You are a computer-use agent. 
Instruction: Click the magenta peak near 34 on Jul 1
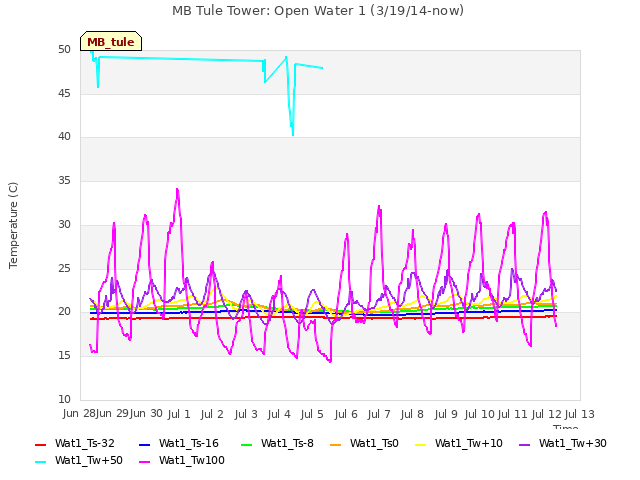(x=177, y=189)
